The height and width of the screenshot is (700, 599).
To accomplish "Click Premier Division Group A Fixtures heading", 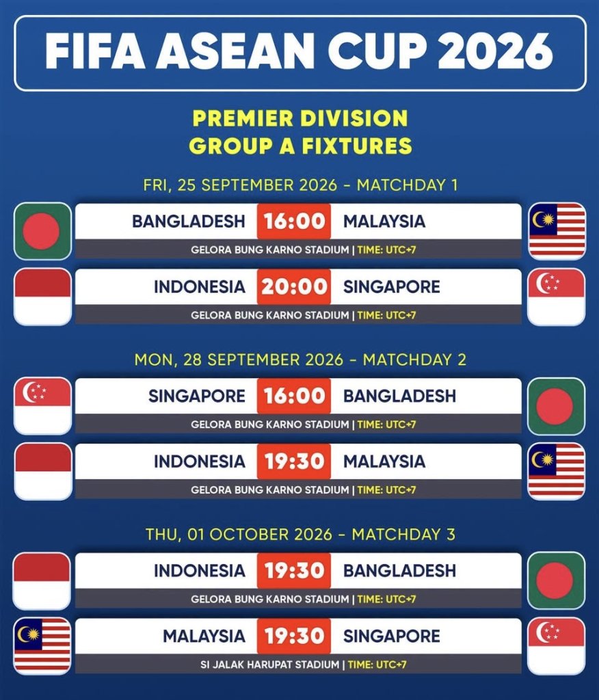I will [300, 132].
